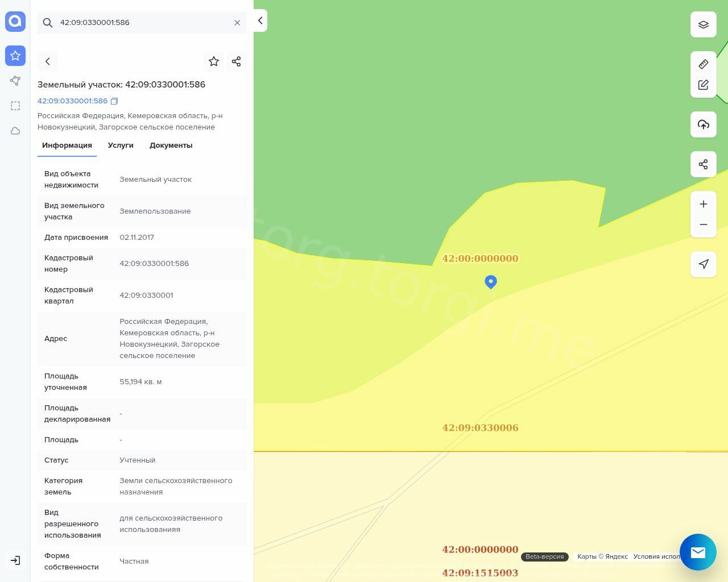Zoom out of the map
The width and height of the screenshot is (728, 582).
pyautogui.click(x=703, y=225)
